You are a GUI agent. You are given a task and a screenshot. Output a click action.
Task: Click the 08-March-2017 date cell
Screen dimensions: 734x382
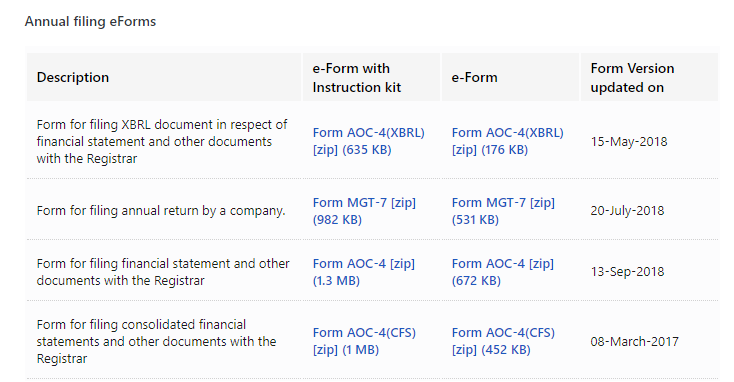(634, 342)
